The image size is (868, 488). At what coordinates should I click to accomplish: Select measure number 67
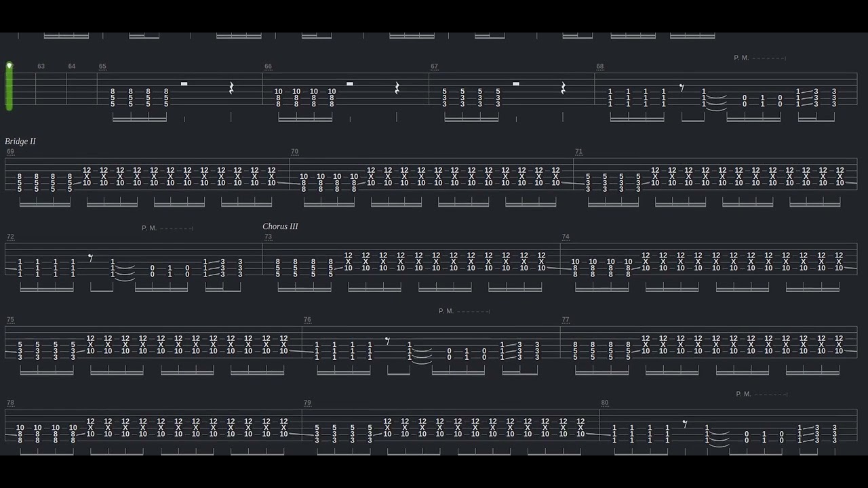tap(435, 66)
